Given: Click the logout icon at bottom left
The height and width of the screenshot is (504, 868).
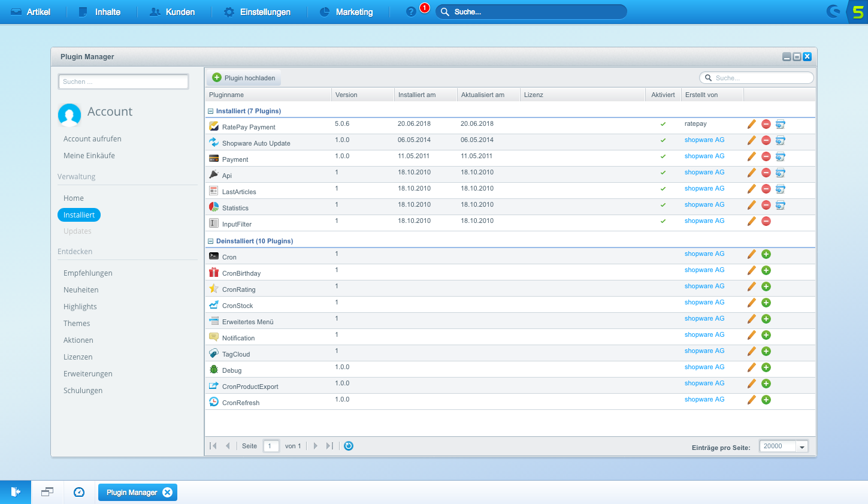Looking at the screenshot, I should 16,492.
